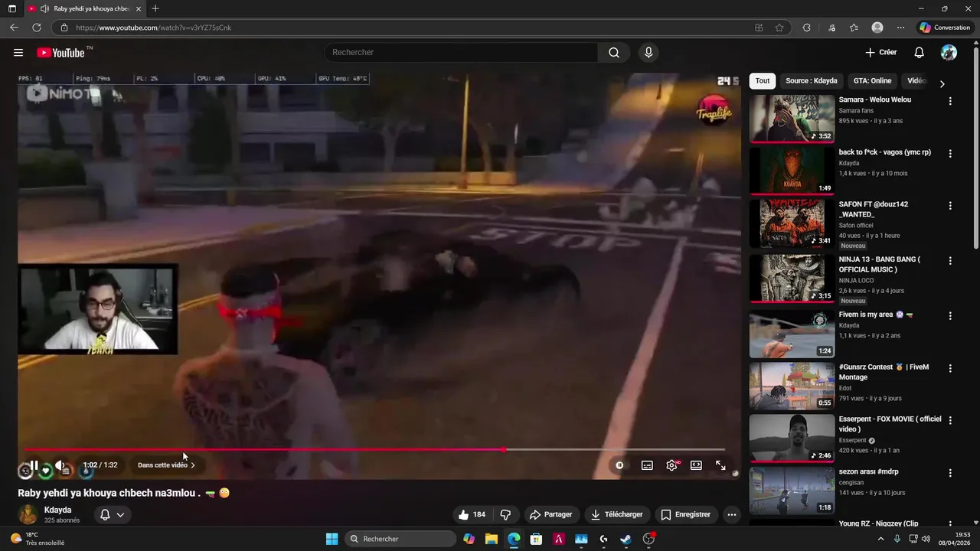Click the browser address bar URL
This screenshot has height=551, width=980.
pyautogui.click(x=153, y=28)
